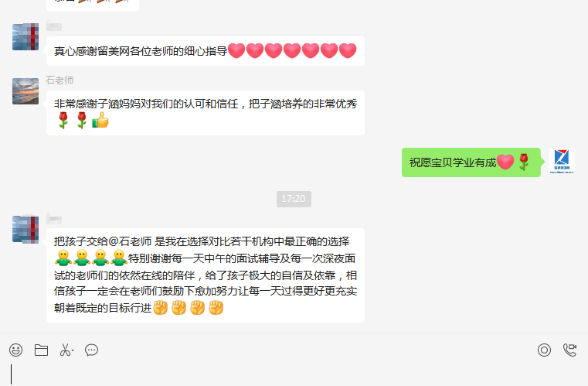Select the green 祝愿宝贝学业有成 message bubble
This screenshot has width=588, height=386.
coord(471,162)
